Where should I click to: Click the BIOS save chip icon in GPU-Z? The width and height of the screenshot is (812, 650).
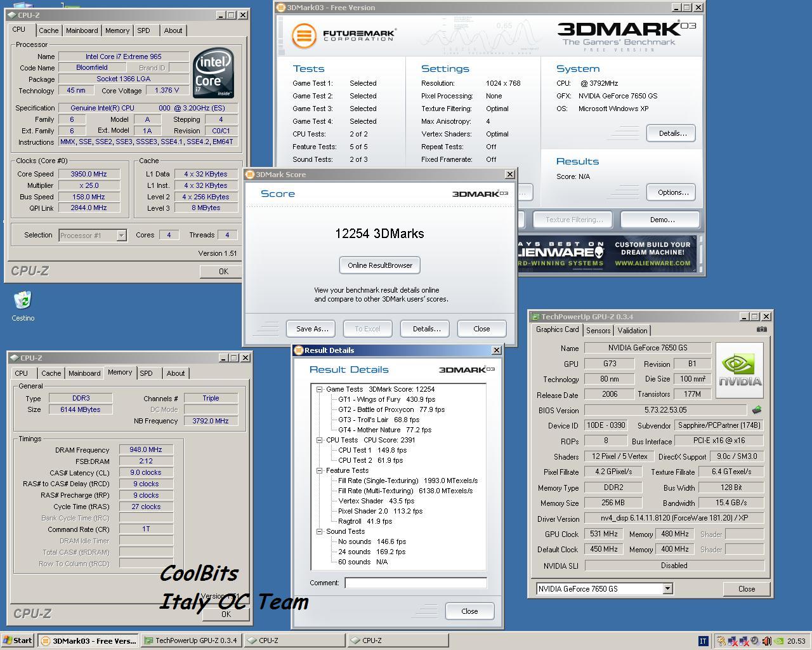756,410
